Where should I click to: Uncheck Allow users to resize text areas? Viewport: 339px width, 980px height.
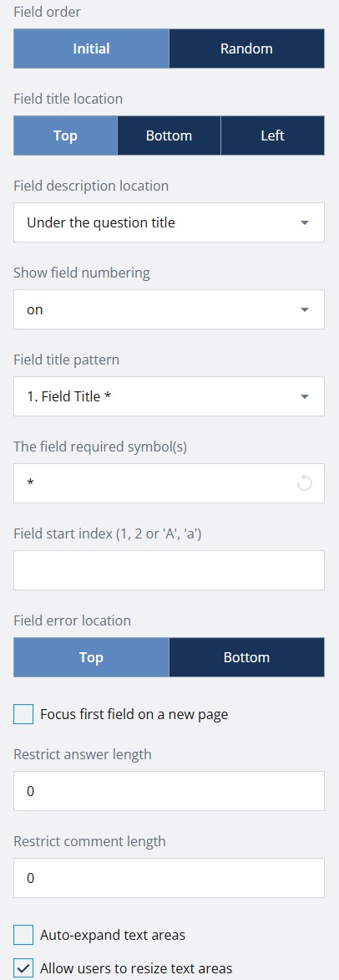(23, 968)
